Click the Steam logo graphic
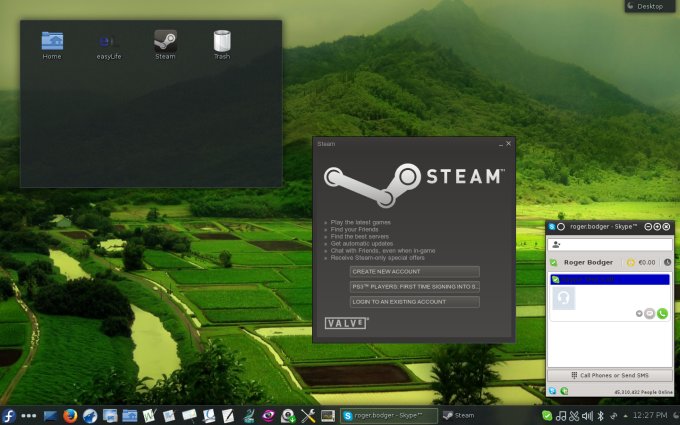This screenshot has height=425, width=680. click(x=414, y=184)
